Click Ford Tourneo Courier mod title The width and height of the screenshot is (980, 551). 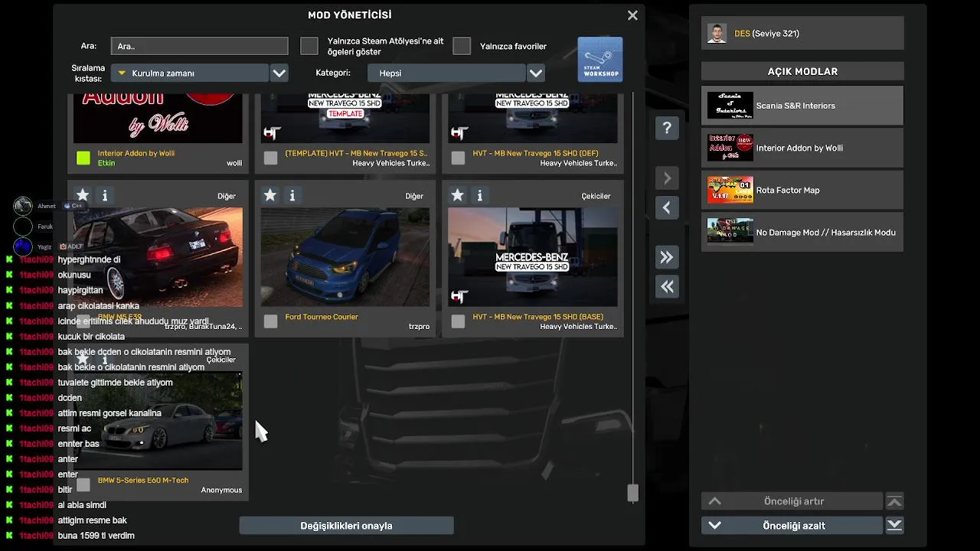322,317
